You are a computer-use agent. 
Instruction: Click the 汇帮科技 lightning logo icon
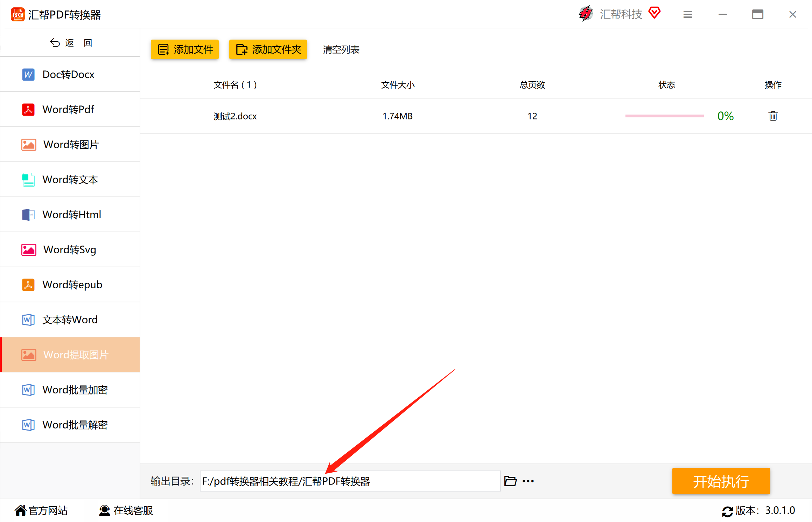(586, 14)
